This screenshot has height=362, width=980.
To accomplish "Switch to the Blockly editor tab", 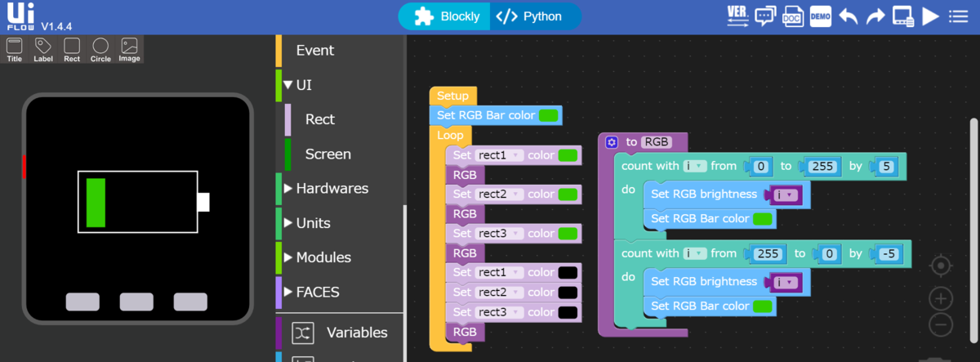I will [x=446, y=16].
